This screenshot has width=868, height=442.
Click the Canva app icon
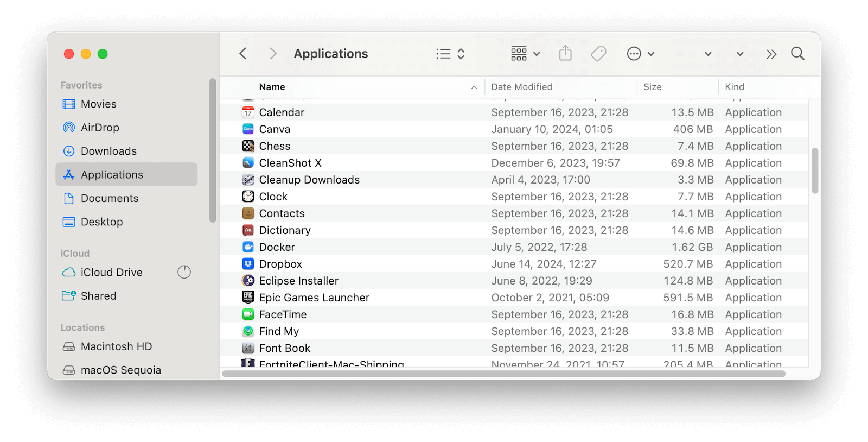coord(248,129)
